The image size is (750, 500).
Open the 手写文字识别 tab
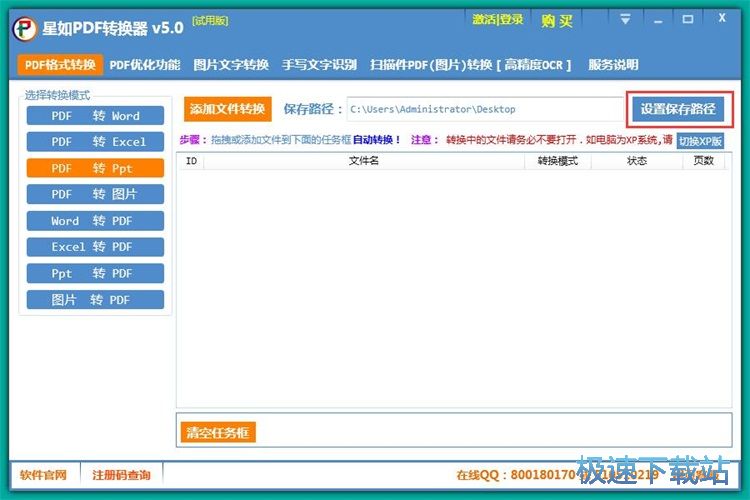pos(320,65)
